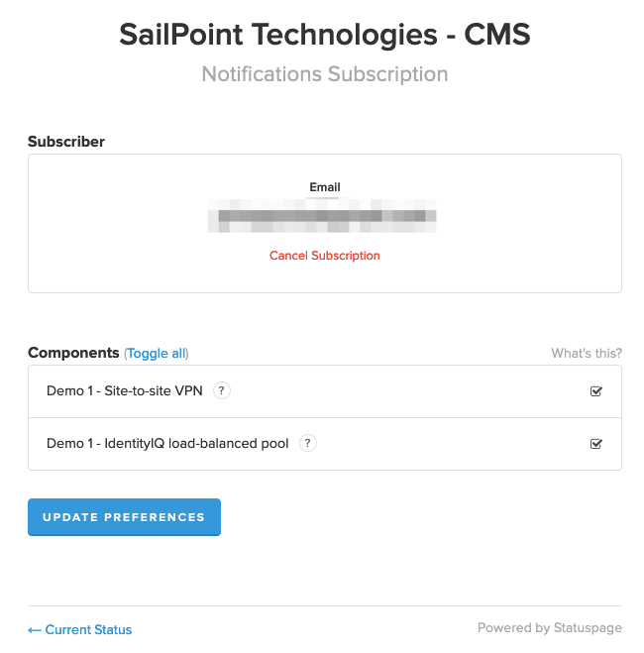Uncheck the Site-to-site VPN component checkbox
The height and width of the screenshot is (653, 644).
pos(595,391)
